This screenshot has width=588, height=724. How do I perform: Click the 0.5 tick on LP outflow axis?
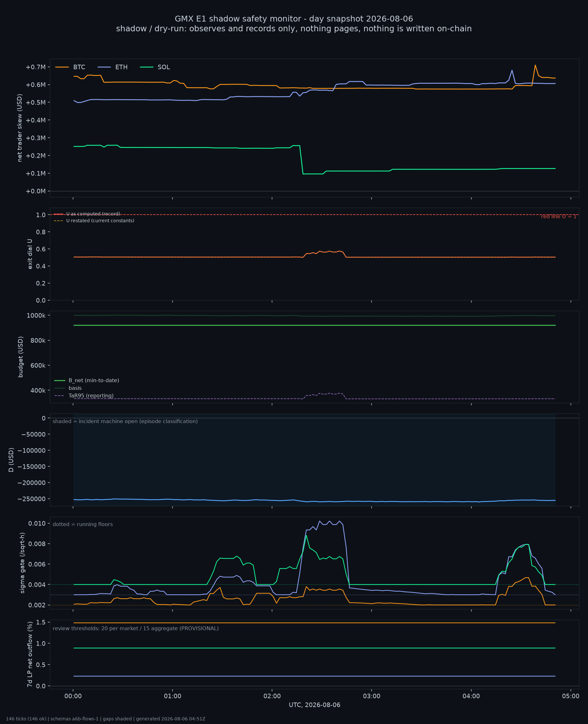(x=41, y=665)
